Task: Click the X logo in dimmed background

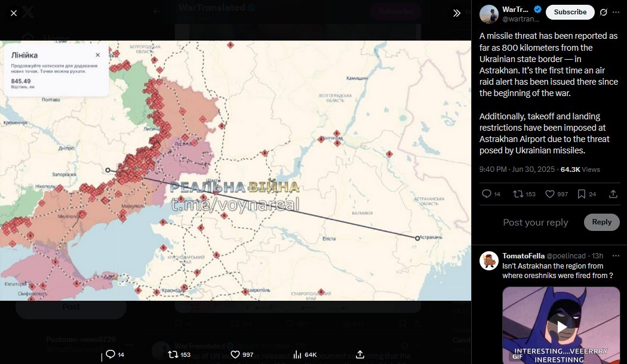Action: 27,13
